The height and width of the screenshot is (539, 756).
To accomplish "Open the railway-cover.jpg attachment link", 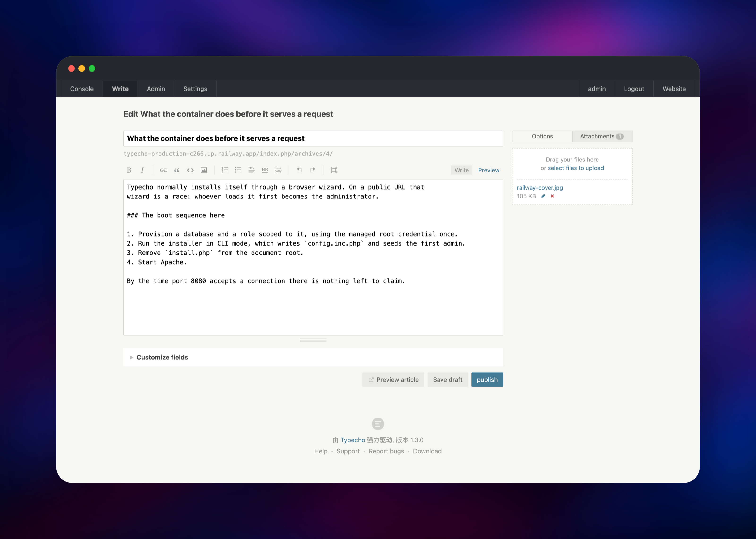I will click(540, 188).
